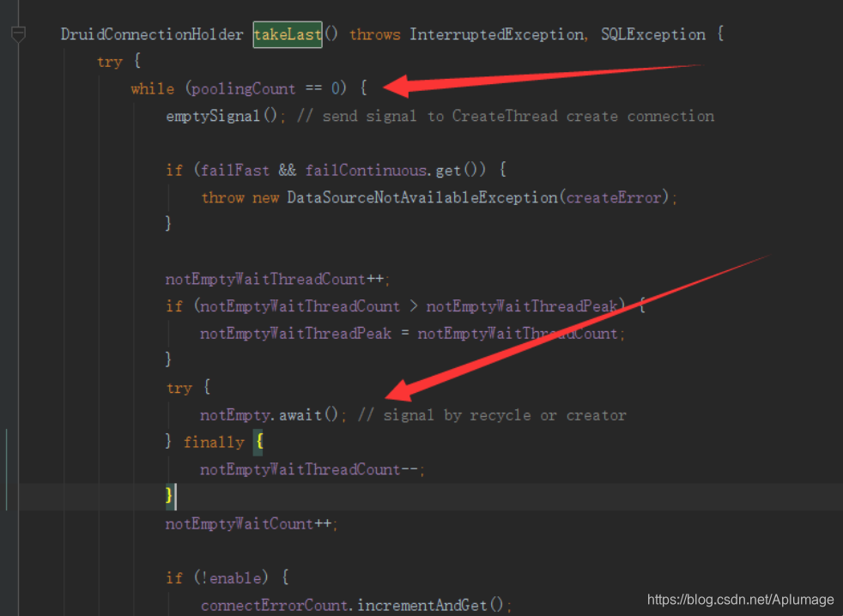This screenshot has width=843, height=616.
Task: Click the poolingCount variable in while condition
Action: point(244,89)
